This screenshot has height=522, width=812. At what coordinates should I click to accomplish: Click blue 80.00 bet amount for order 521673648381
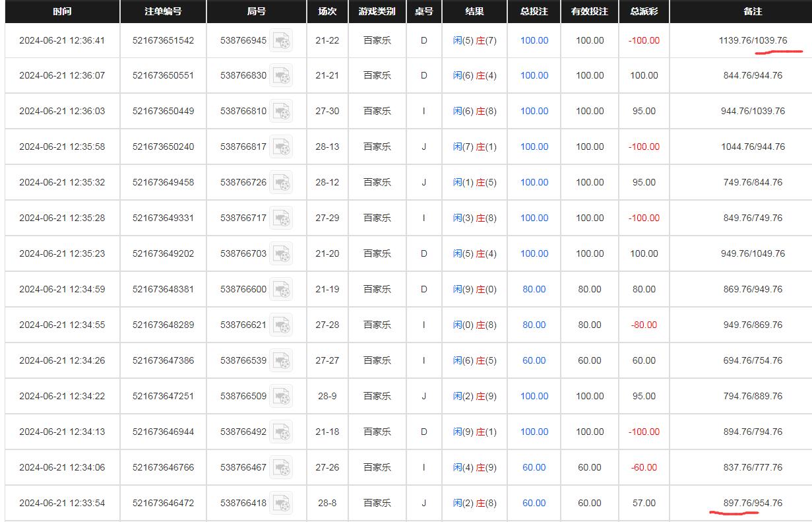pos(534,290)
